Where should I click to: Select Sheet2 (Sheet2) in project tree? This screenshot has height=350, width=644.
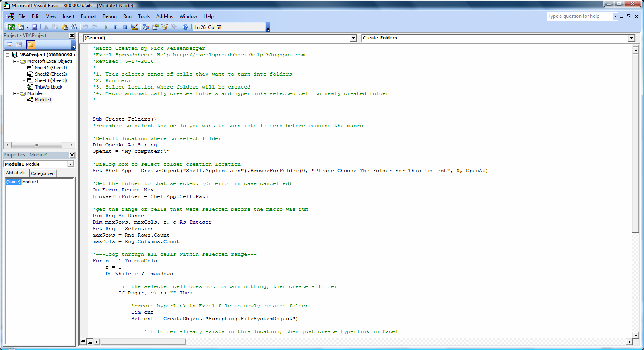(51, 74)
